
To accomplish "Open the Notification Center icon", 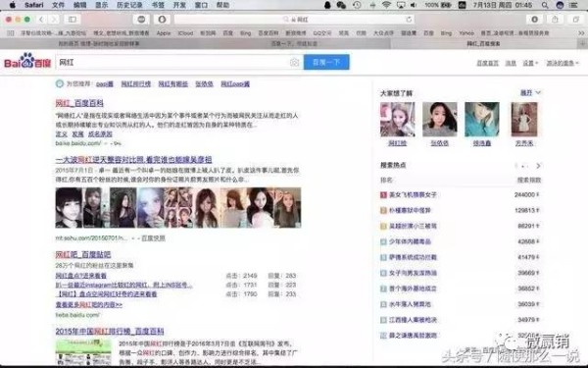I will 573,5.
